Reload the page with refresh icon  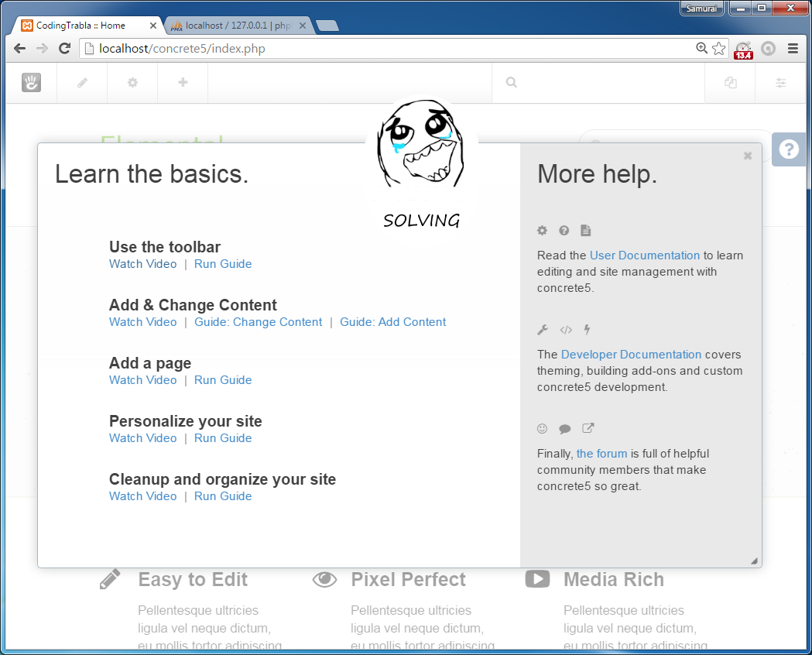pos(65,49)
